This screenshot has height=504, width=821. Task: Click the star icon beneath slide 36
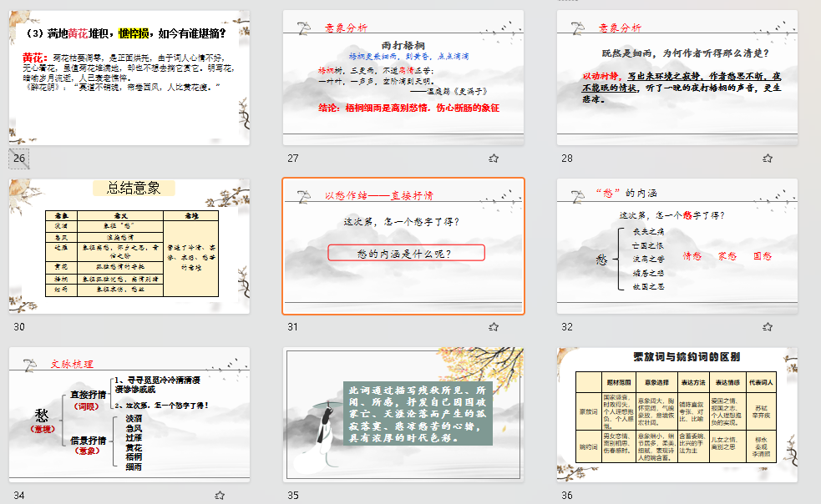click(768, 495)
